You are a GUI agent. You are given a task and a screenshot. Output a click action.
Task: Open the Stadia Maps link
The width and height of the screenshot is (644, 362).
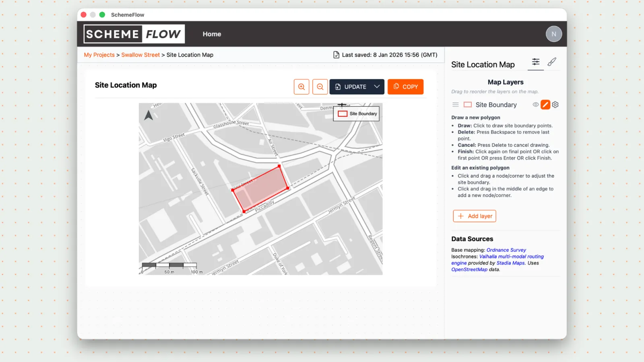point(510,263)
